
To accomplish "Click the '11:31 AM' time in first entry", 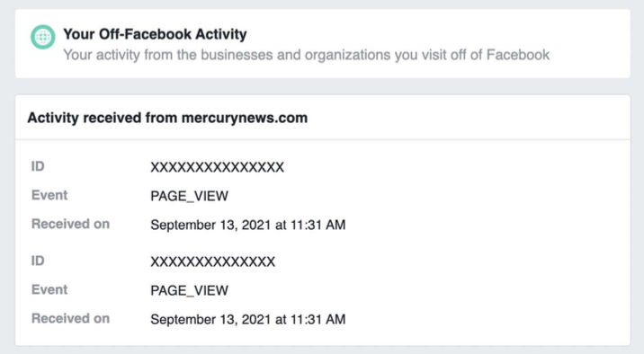I will [x=318, y=225].
